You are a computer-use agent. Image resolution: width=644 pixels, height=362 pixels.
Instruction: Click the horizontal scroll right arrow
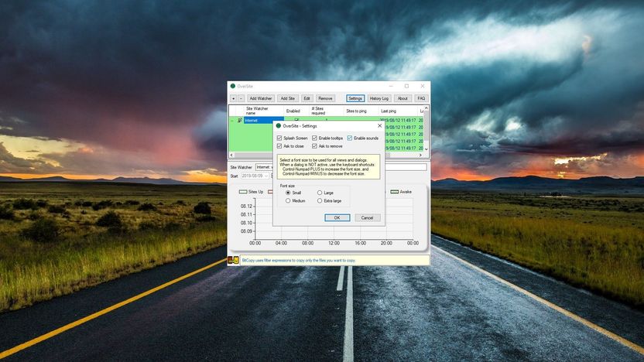pos(420,155)
